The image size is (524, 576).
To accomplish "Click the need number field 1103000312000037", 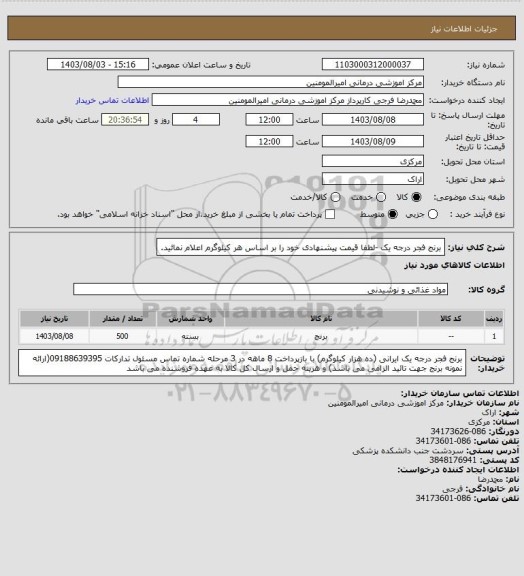I will [373, 64].
